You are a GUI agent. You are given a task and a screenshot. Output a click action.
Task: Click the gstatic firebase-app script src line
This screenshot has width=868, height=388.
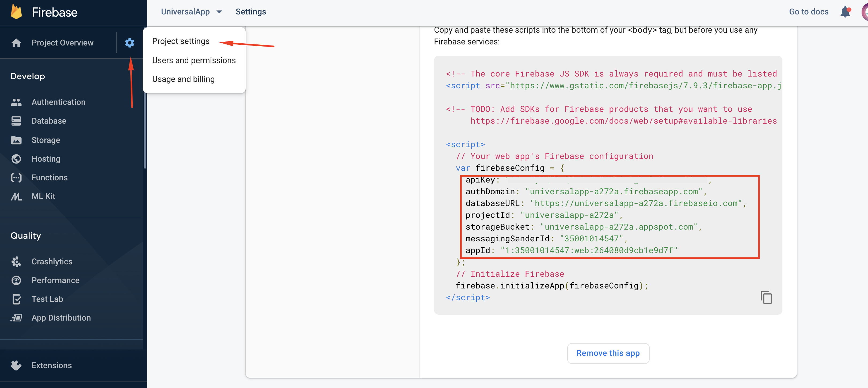613,86
